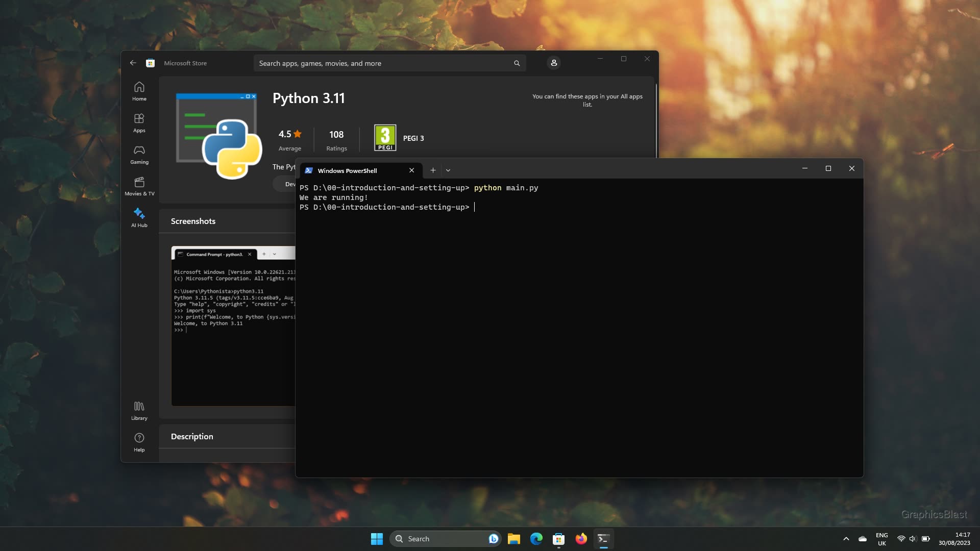Click the Description section heading

click(192, 436)
